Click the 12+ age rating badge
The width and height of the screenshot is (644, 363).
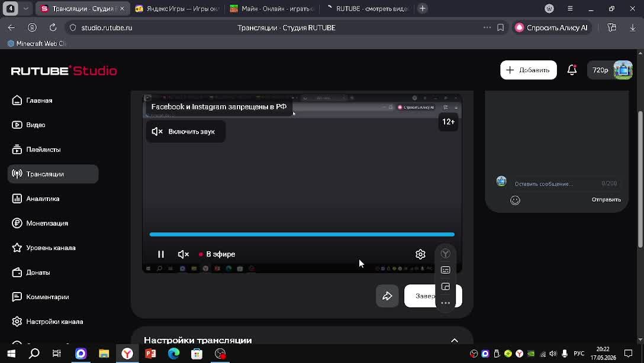(448, 122)
